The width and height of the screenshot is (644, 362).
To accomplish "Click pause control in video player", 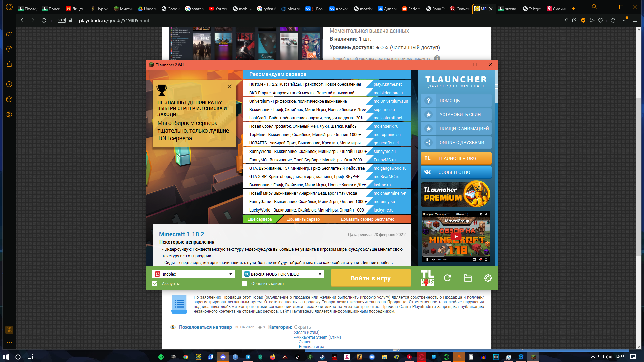I will pos(427,259).
